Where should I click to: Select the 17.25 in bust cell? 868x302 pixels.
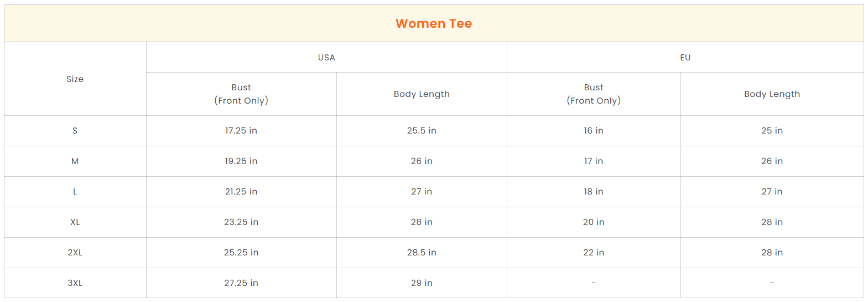point(241,130)
